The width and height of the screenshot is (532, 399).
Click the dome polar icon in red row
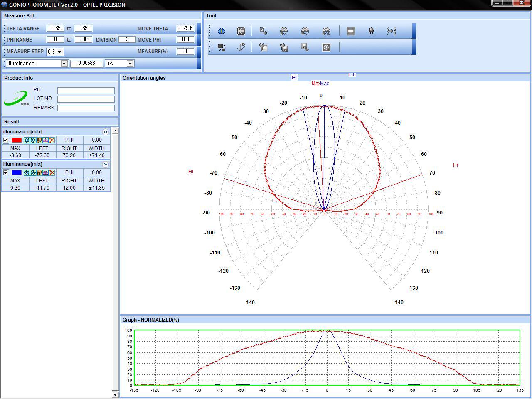click(x=45, y=140)
